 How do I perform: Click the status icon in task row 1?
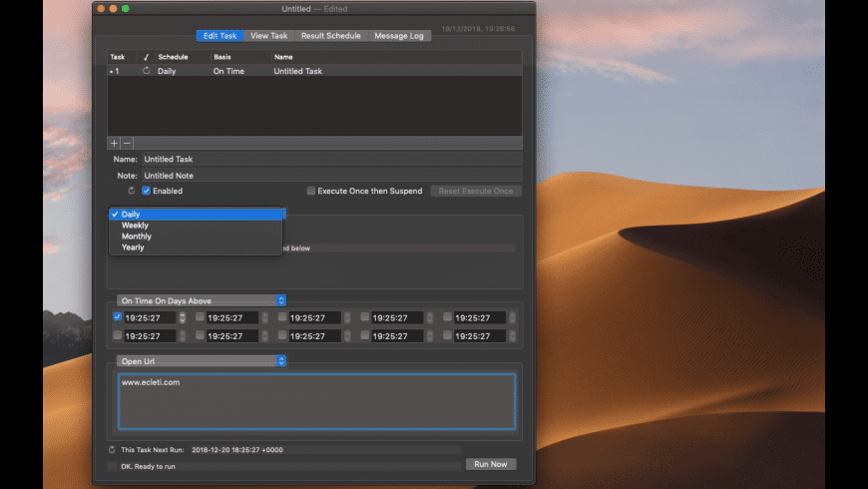[147, 72]
